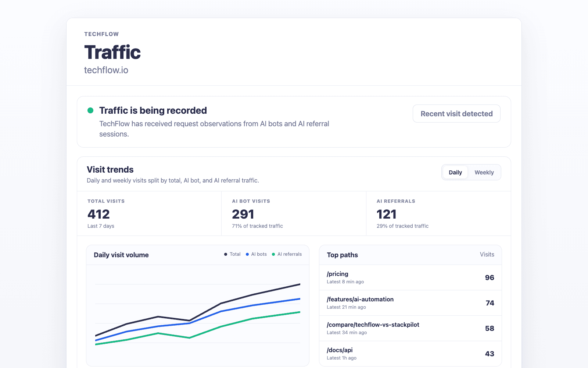Click the Visits column header
Screen dimensions: 588x368
pos(487,255)
